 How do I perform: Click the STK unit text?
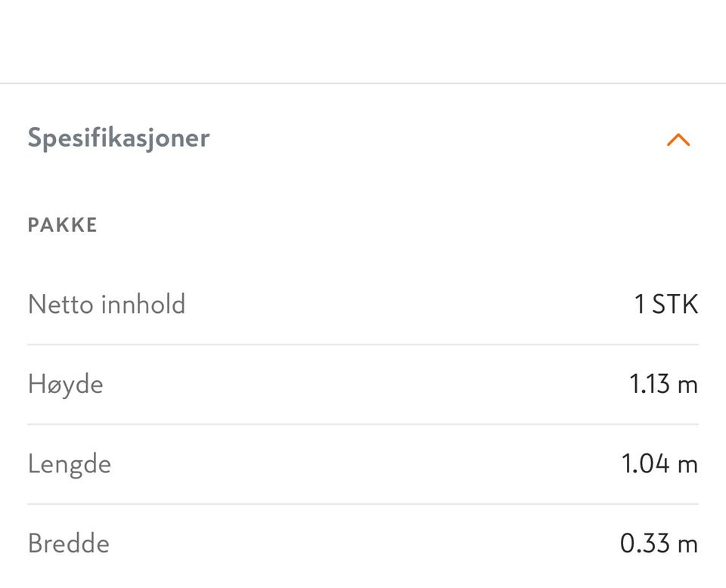[x=675, y=305]
